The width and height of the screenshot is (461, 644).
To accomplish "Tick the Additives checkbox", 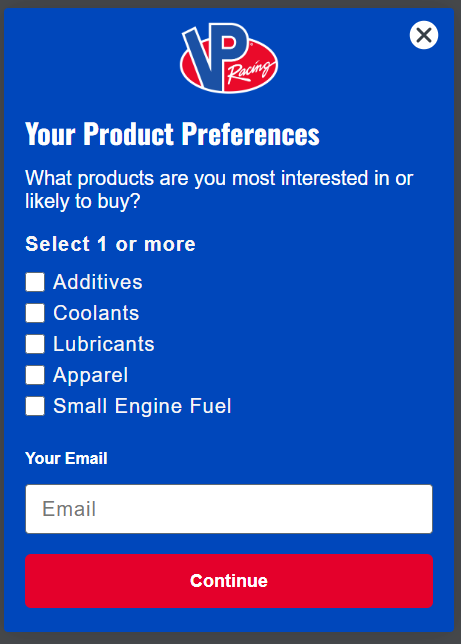I will [x=35, y=282].
